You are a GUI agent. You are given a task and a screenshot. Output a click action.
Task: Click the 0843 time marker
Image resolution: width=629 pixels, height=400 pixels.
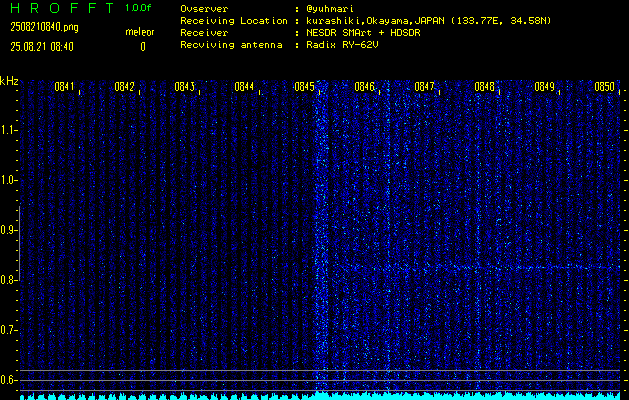click(185, 87)
